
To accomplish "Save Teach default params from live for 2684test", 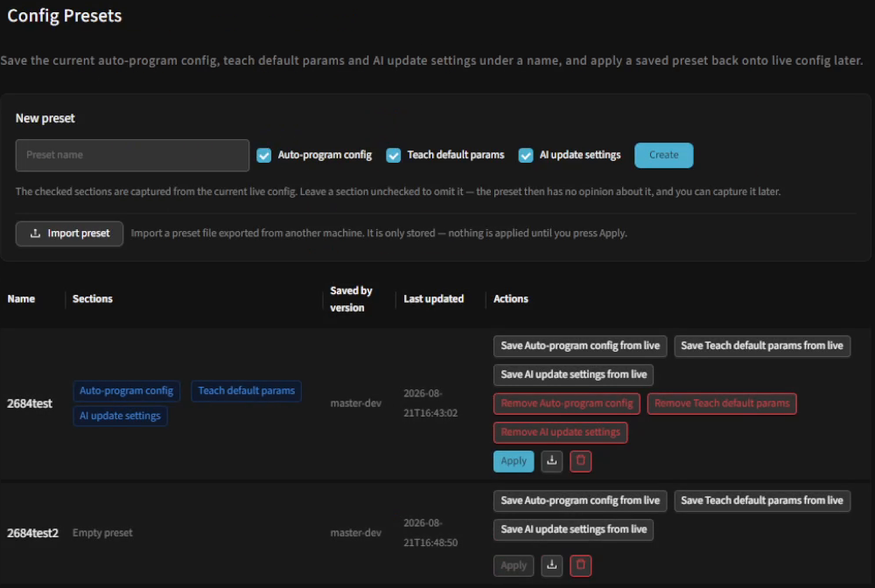I will pyautogui.click(x=762, y=346).
